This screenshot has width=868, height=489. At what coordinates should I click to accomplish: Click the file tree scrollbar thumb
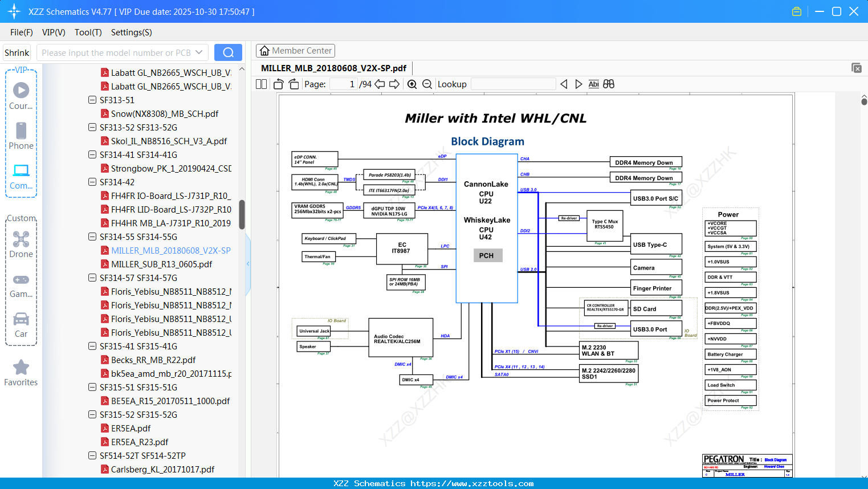(x=242, y=214)
